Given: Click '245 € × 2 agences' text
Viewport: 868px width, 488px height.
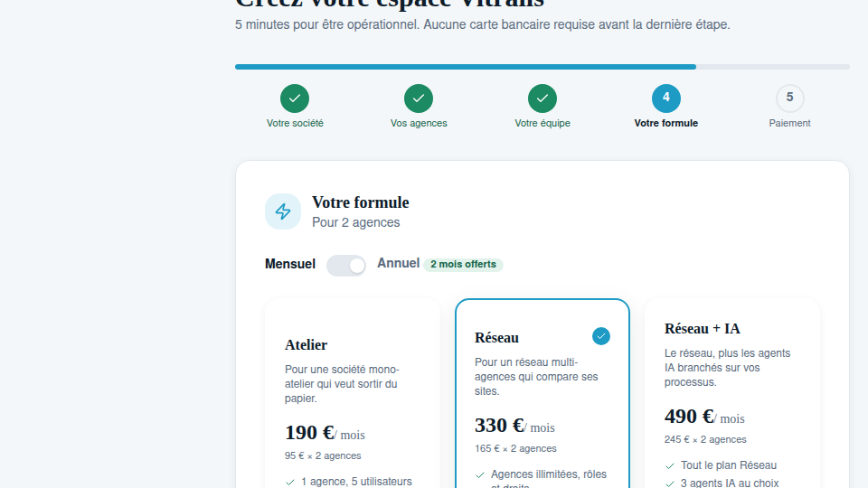Looking at the screenshot, I should coord(705,440).
